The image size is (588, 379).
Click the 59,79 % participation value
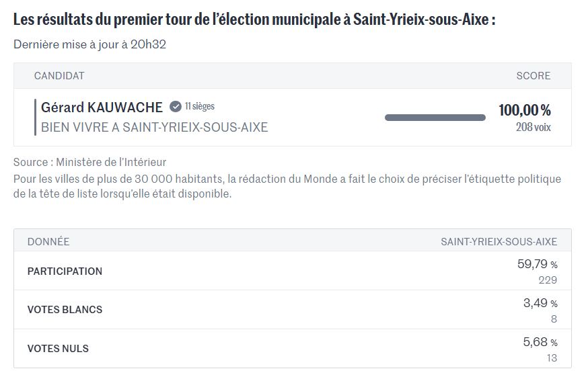(537, 265)
